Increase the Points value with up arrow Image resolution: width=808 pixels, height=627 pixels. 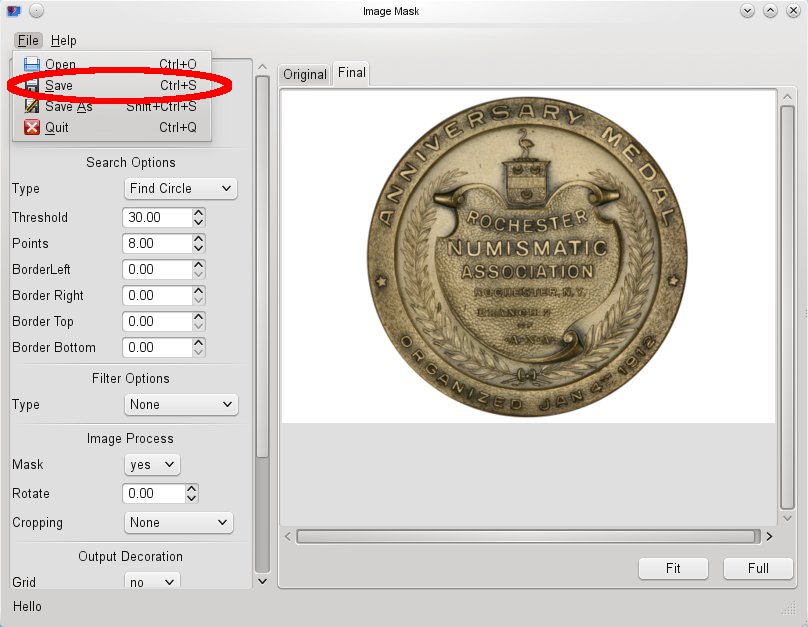pyautogui.click(x=199, y=239)
